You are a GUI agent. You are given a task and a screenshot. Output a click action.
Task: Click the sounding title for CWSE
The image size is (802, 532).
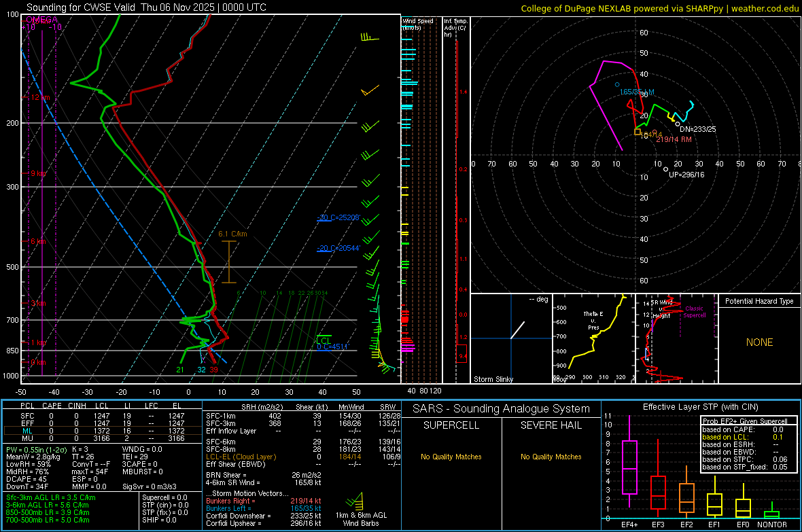click(146, 7)
